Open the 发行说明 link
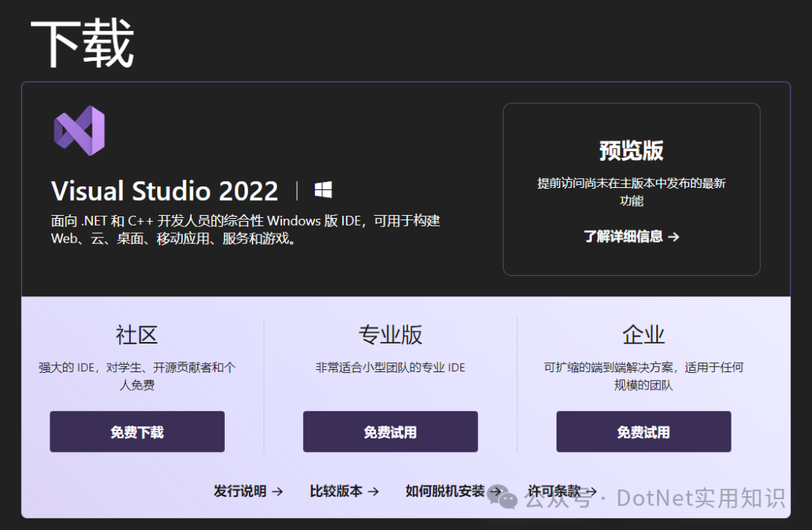This screenshot has width=812, height=530. pos(249,491)
